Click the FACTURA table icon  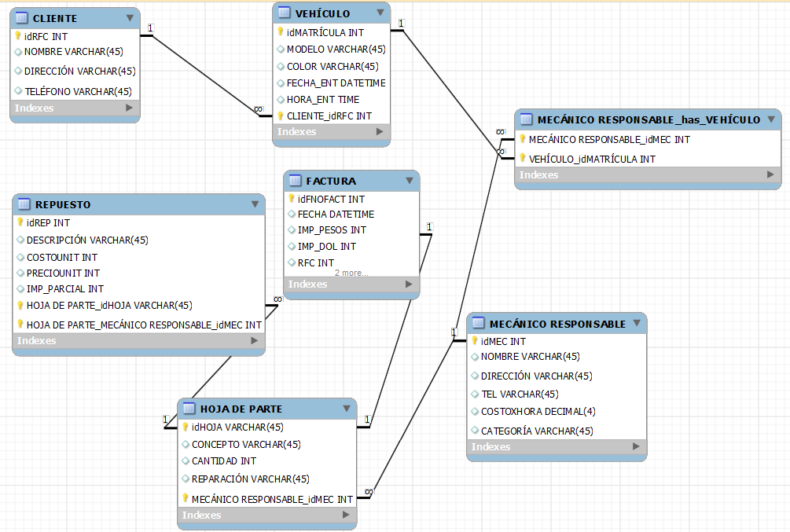(296, 181)
